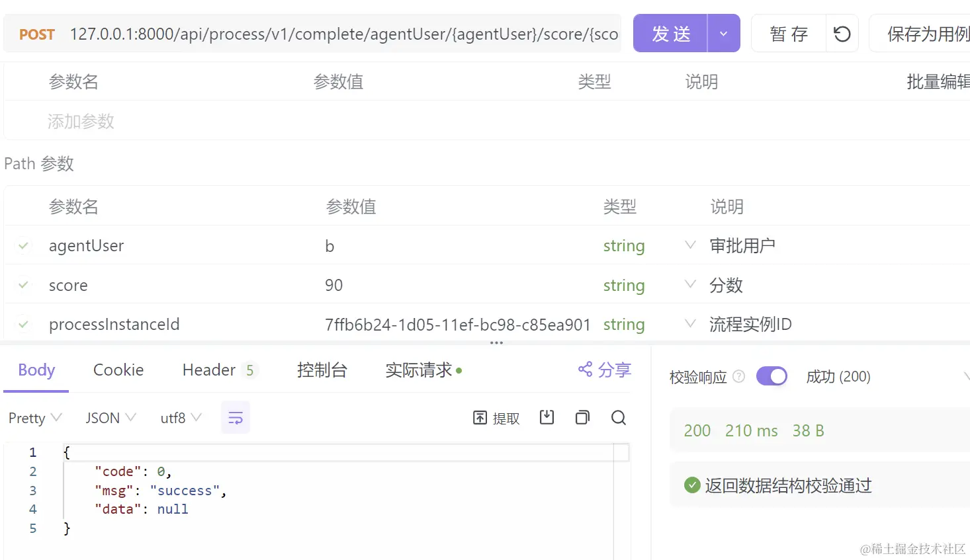Open the 校验响应 help question mark icon

click(x=739, y=376)
